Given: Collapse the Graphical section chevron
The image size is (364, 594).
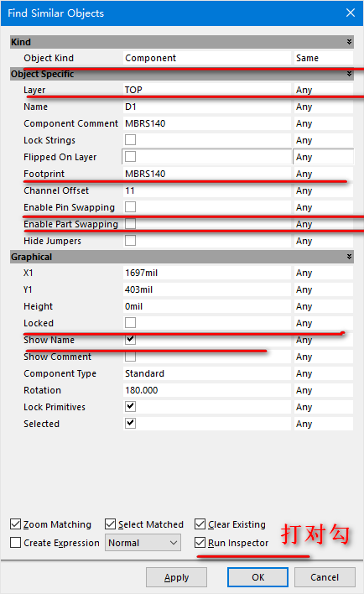Looking at the screenshot, I should point(349,257).
